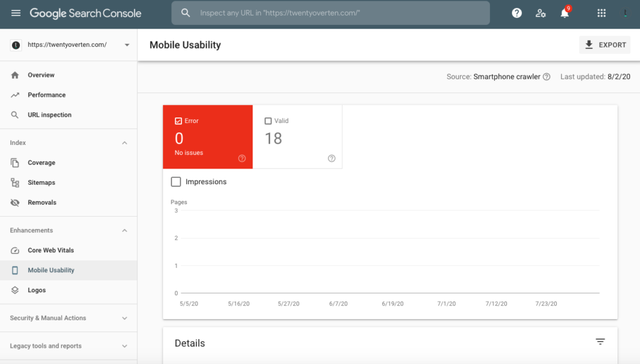Check the Valid checkbox
The image size is (640, 364).
(268, 121)
